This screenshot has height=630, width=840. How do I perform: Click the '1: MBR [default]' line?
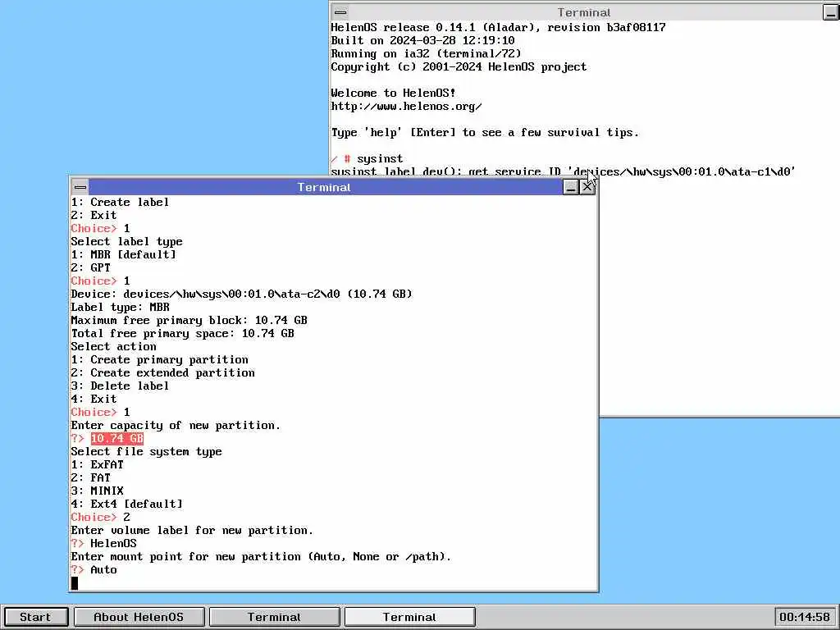pyautogui.click(x=123, y=254)
